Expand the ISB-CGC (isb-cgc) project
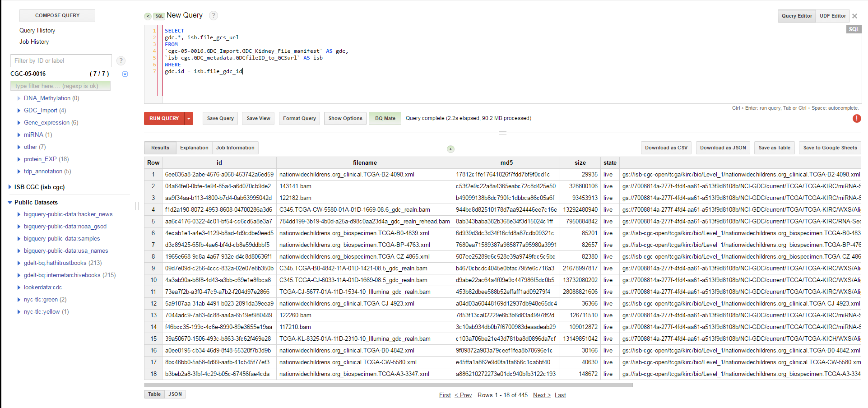 click(10, 187)
